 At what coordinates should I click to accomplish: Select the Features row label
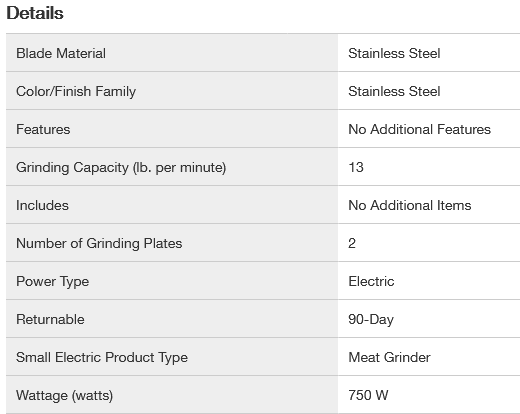[x=43, y=129]
